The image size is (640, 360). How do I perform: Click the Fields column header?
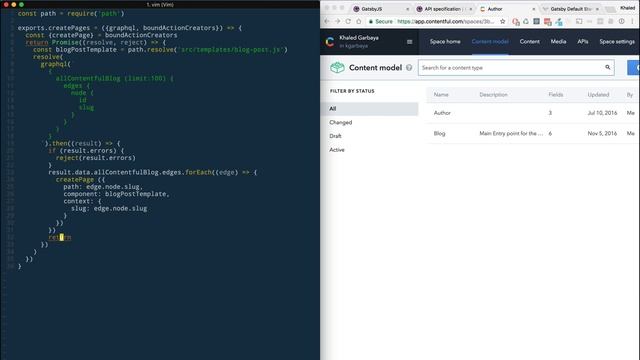point(556,95)
